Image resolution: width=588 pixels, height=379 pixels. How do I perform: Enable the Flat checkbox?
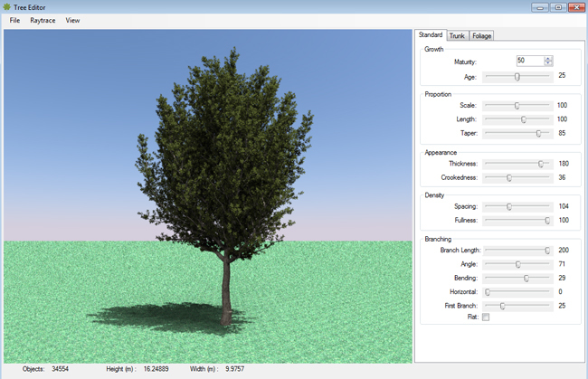pyautogui.click(x=486, y=317)
